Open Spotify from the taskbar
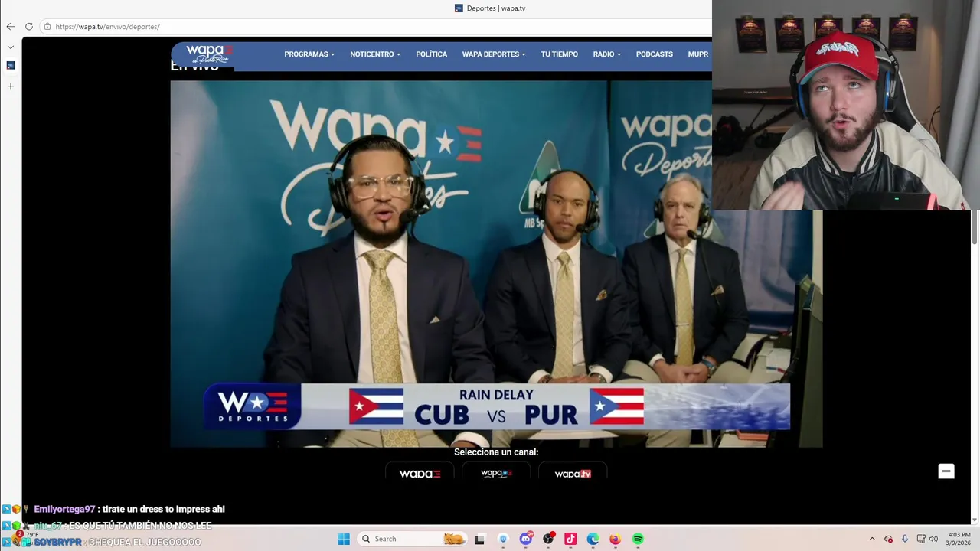Screen dimensions: 980x551 638,539
